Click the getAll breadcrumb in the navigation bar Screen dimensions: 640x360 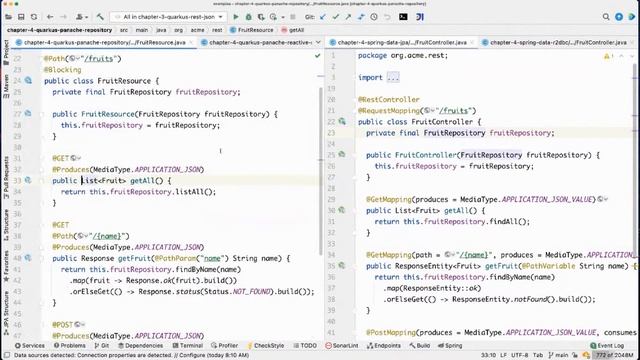(x=293, y=30)
